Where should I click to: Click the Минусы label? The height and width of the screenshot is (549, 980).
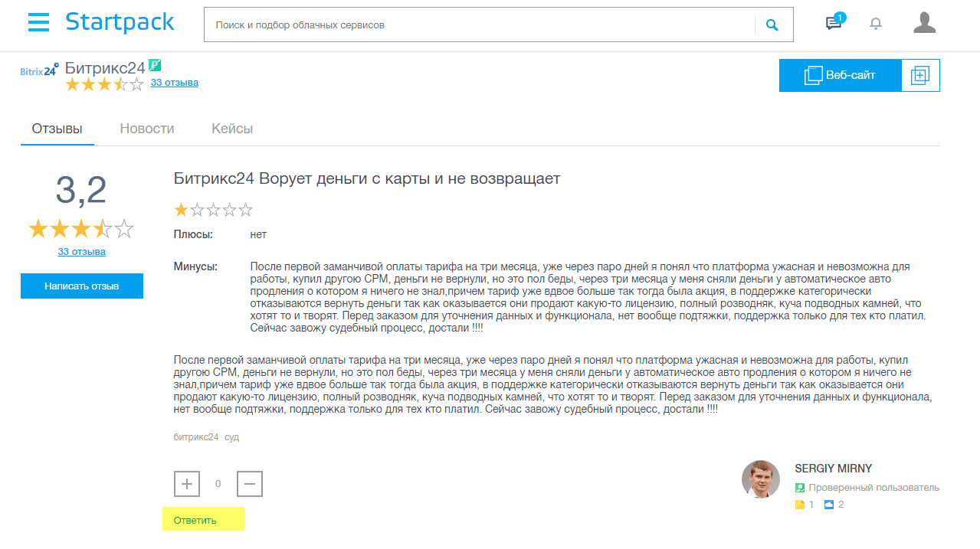click(x=195, y=266)
